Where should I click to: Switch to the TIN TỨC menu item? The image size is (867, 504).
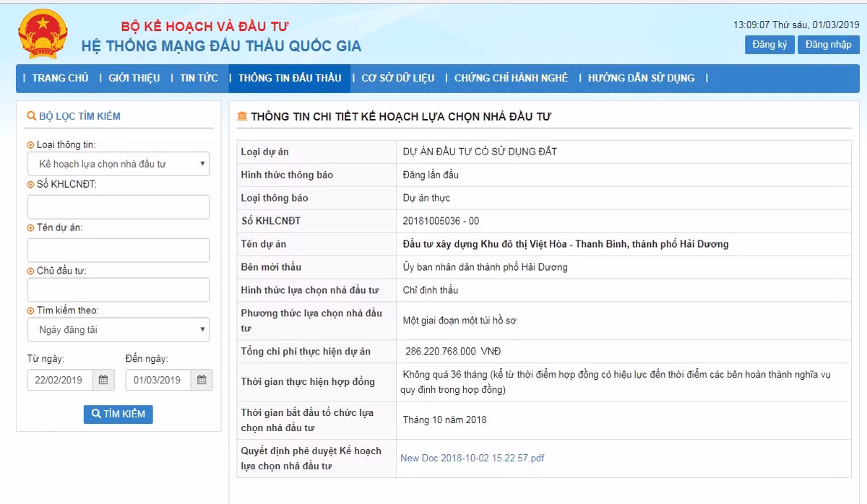(x=199, y=78)
